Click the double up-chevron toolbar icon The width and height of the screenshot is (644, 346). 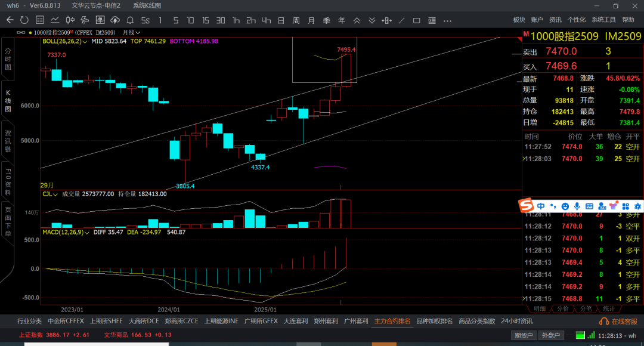pyautogui.click(x=357, y=20)
